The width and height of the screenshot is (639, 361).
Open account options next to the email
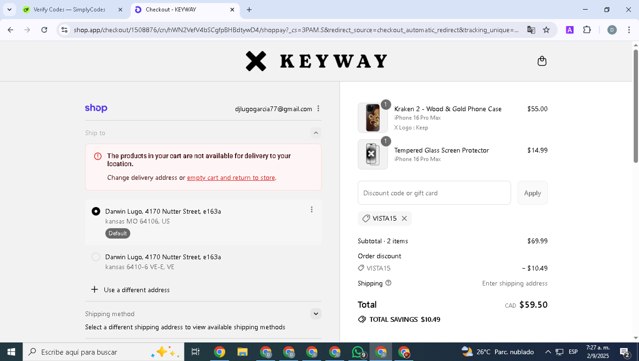318,108
